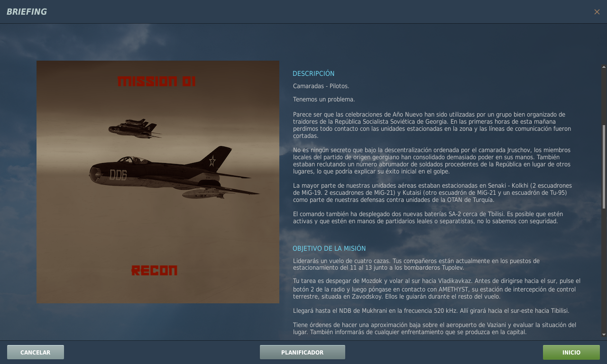
Task: Start the mission with the INICIO button
Action: coord(571,352)
